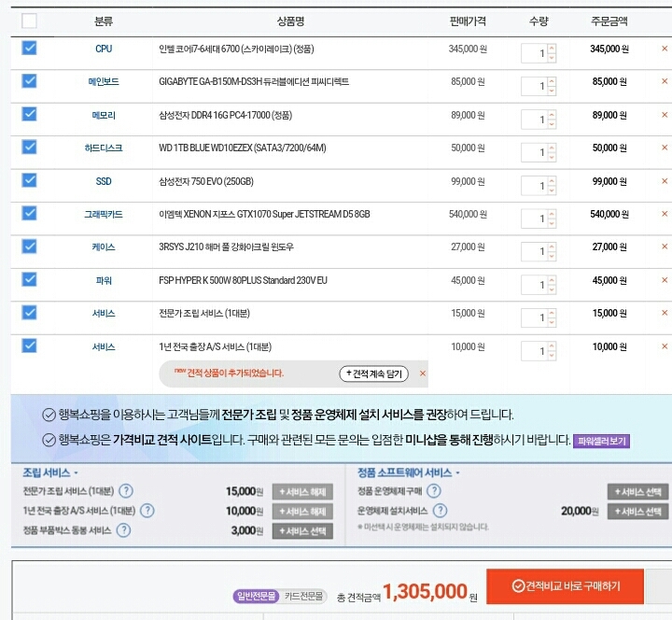Toggle the select-all checkbox in table header

29,21
